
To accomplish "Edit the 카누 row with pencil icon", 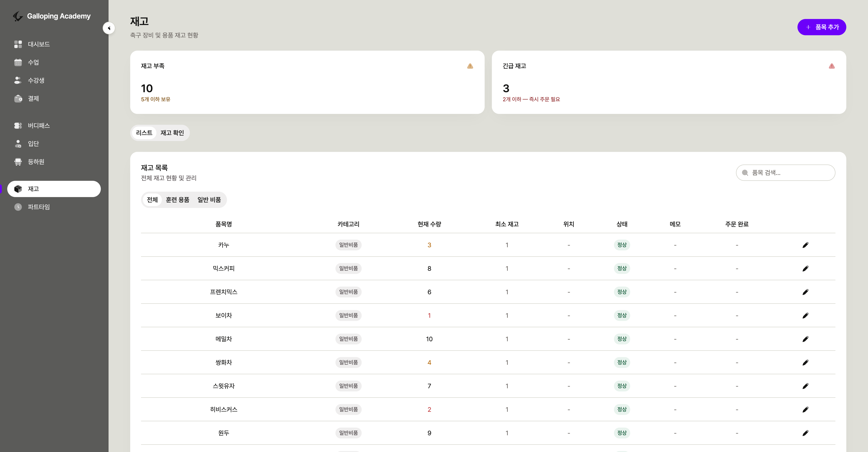I will click(x=805, y=245).
